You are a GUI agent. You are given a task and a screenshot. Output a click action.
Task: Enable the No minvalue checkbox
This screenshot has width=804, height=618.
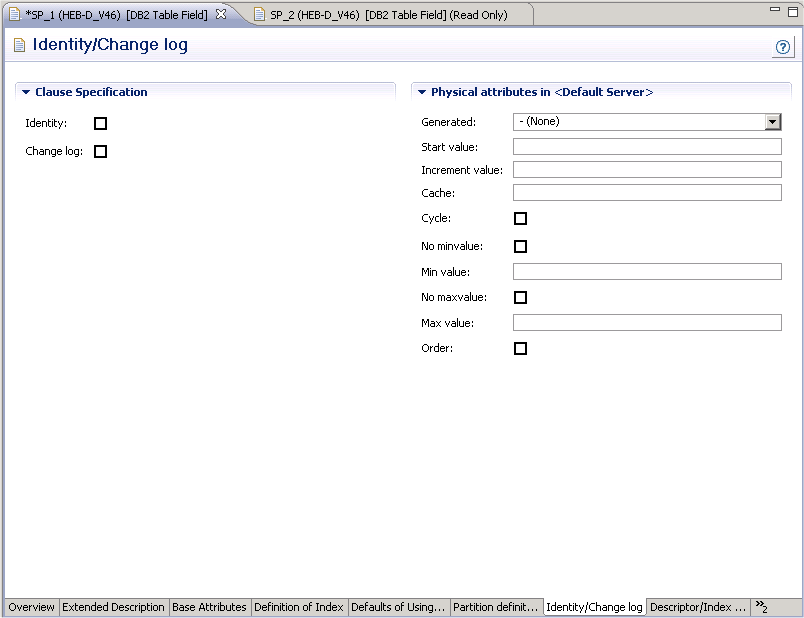520,247
